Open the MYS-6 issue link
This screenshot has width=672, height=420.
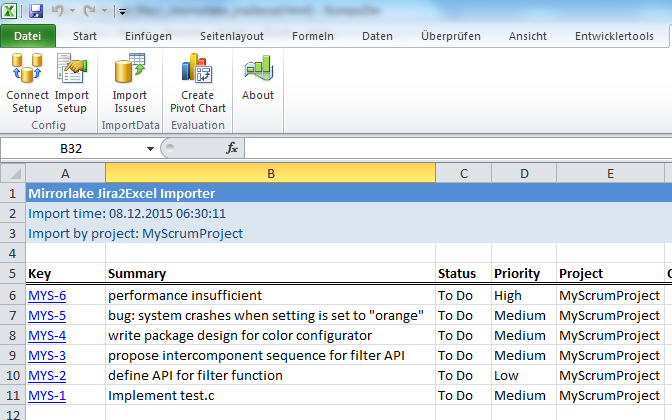[x=47, y=296]
